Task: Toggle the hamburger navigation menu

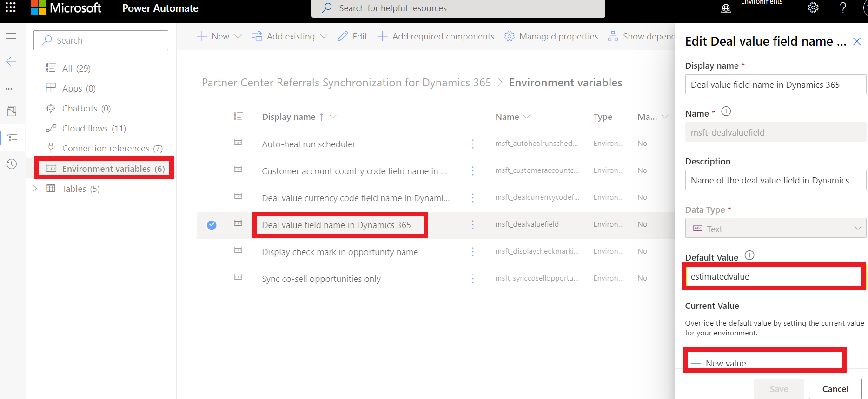Action: (x=11, y=36)
